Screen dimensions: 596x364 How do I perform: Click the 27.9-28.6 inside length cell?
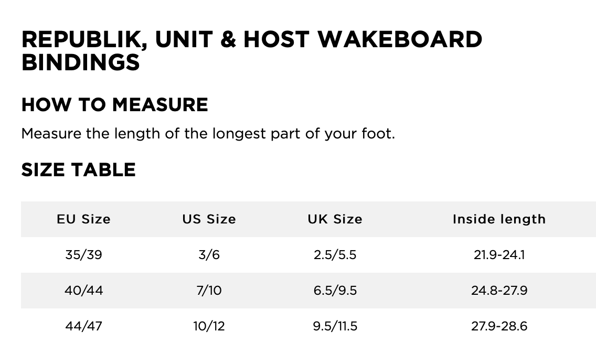pos(499,326)
